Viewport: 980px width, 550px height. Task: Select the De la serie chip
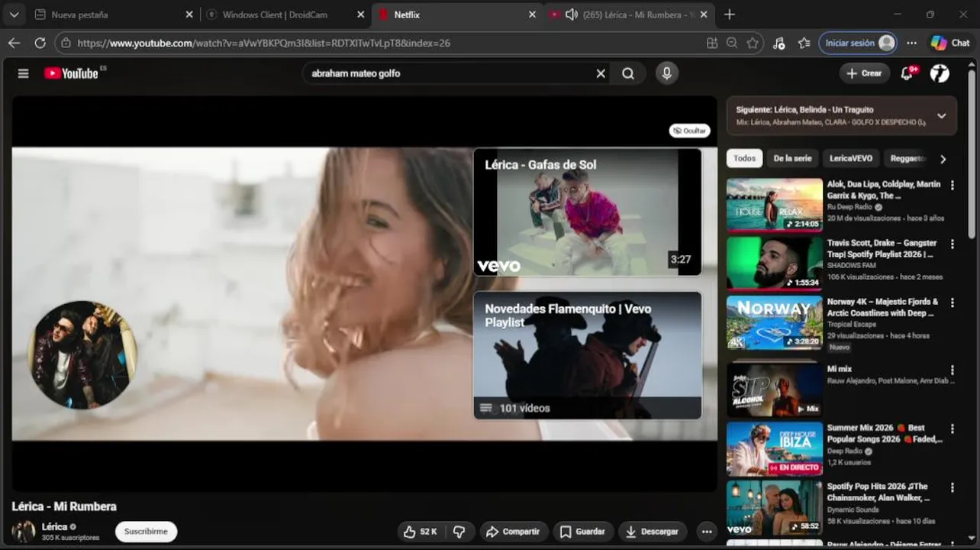pos(792,159)
